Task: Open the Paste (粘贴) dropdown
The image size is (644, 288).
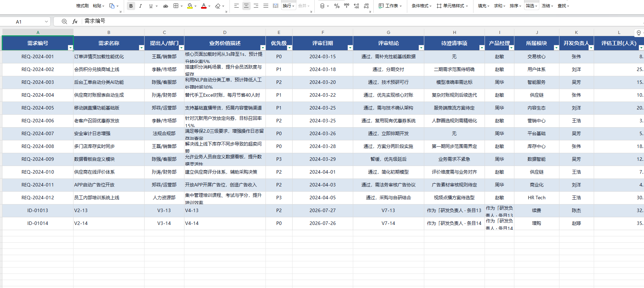Action: point(98,6)
